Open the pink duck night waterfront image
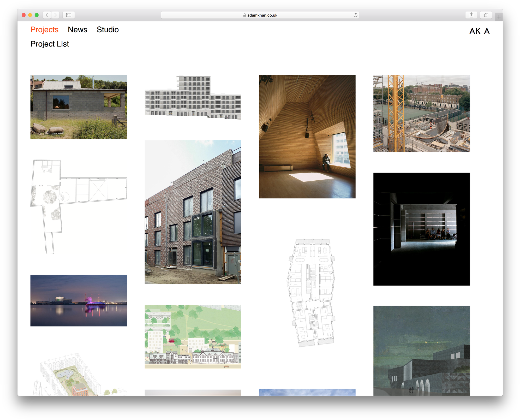This screenshot has height=420, width=520. tap(79, 300)
